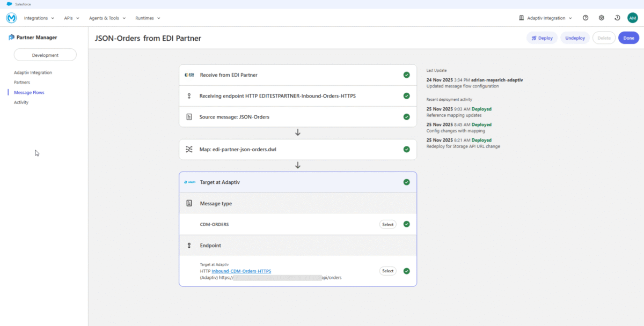
Task: Click the AM avatar icon
Action: (632, 18)
